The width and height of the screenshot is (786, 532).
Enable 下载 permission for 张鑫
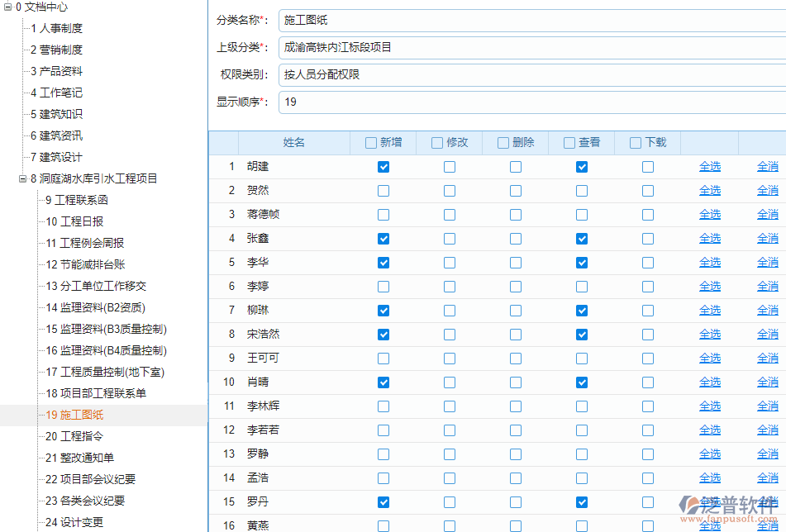[648, 238]
